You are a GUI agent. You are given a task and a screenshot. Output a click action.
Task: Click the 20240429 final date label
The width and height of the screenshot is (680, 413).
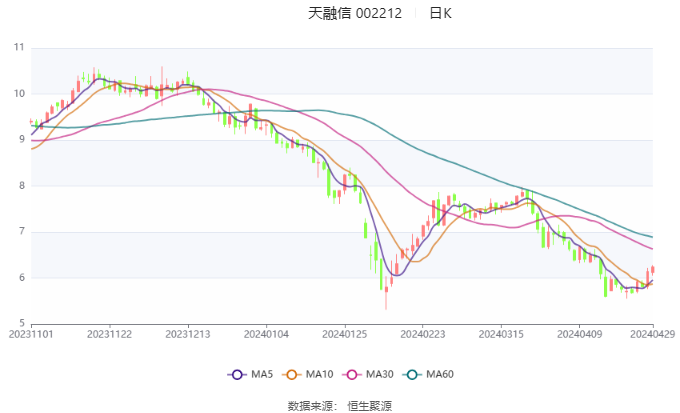point(653,334)
